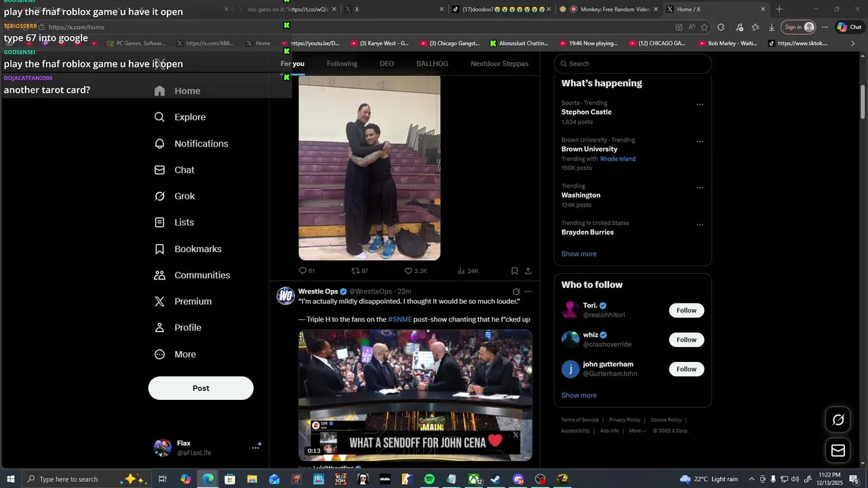Image resolution: width=868 pixels, height=488 pixels.
Task: Open options for Brayden Burries trend
Action: pyautogui.click(x=700, y=224)
